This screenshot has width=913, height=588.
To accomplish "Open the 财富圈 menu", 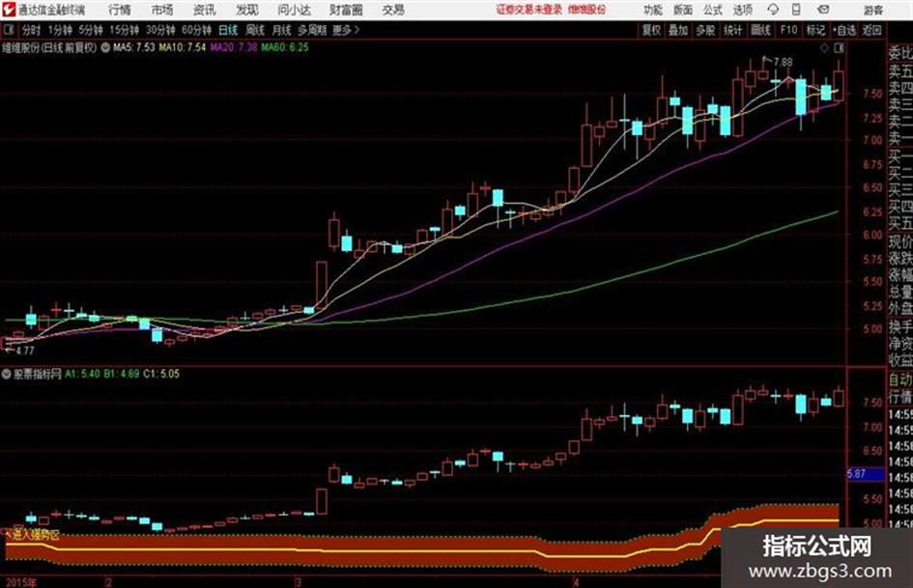I will click(346, 10).
